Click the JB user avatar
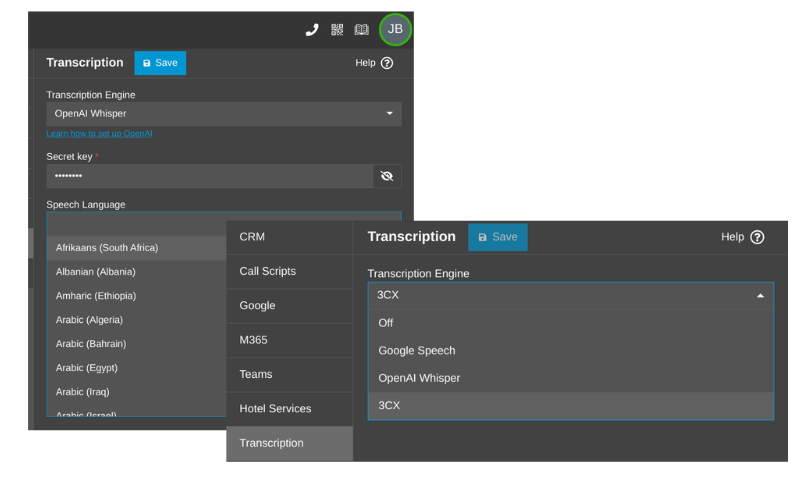Viewport: 800px width, 478px height. (x=395, y=29)
